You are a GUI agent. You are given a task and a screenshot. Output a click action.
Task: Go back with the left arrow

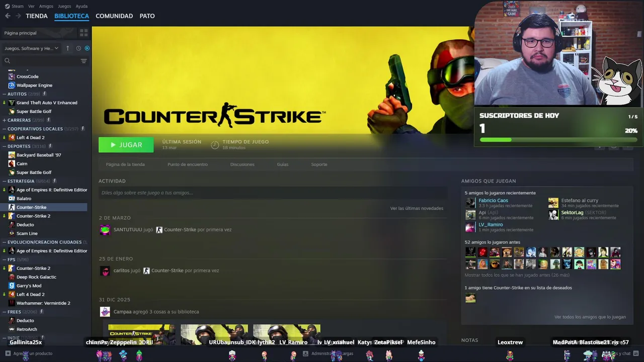click(x=8, y=16)
